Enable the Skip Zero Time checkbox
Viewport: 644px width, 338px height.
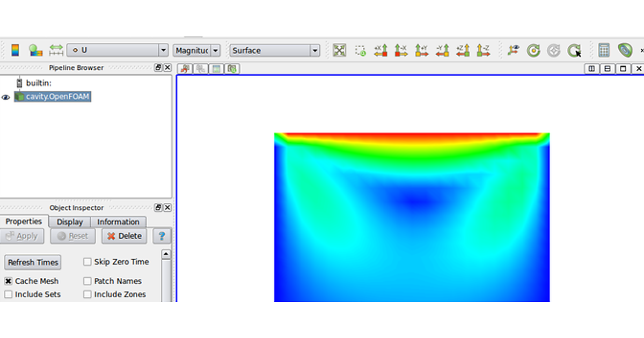coord(87,262)
